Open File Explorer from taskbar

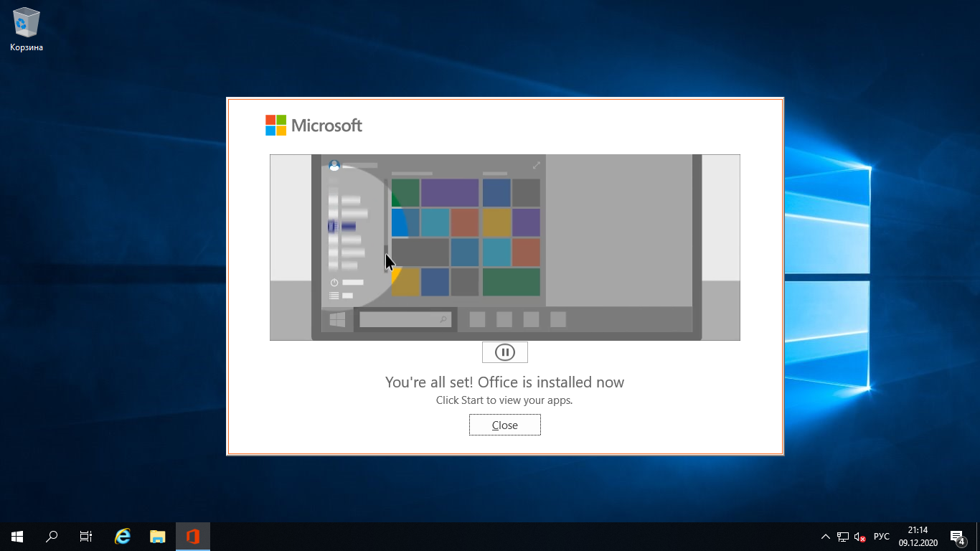[158, 536]
